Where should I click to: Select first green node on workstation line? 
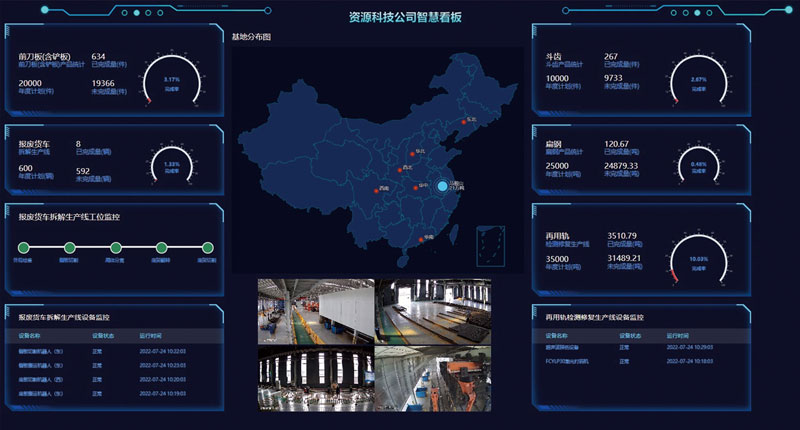pos(22,248)
